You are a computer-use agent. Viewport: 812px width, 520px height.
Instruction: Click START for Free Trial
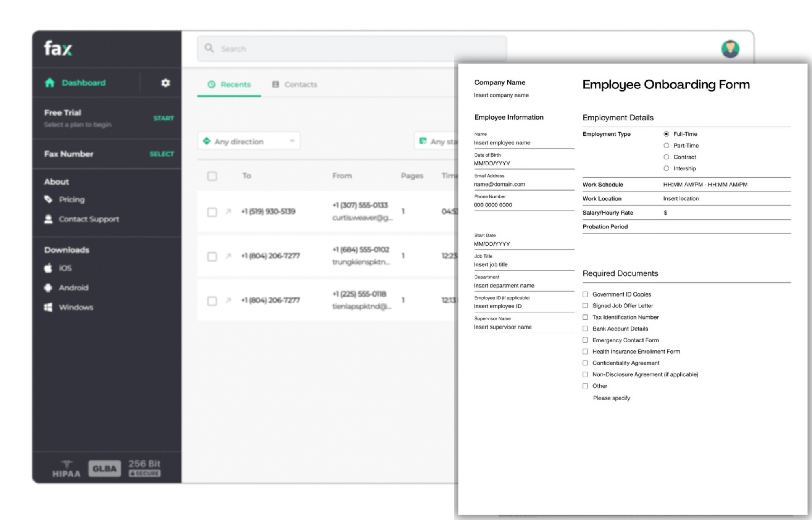(164, 118)
